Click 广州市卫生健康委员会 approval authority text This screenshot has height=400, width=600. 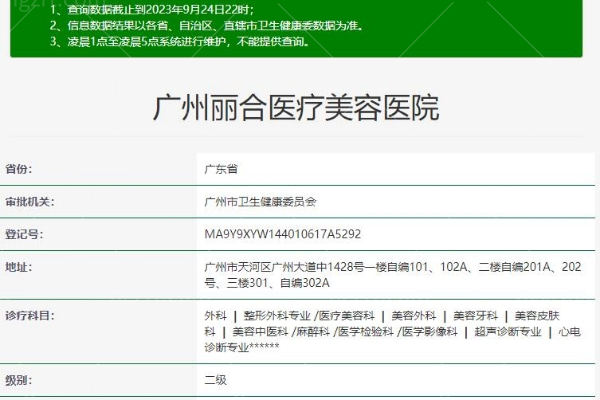(259, 201)
